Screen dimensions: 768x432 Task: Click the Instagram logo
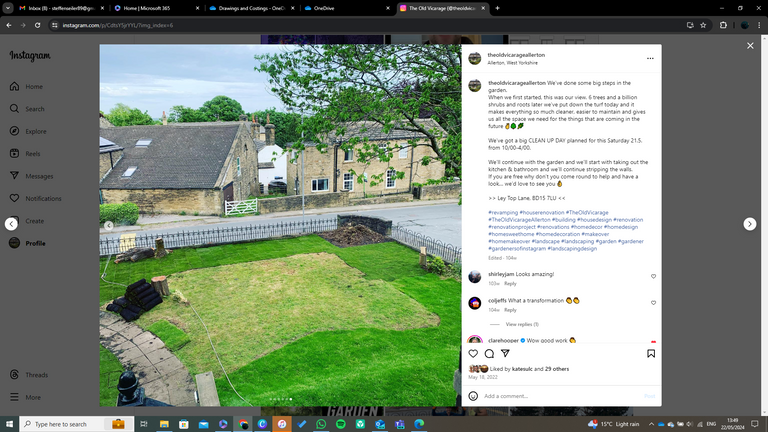click(30, 56)
